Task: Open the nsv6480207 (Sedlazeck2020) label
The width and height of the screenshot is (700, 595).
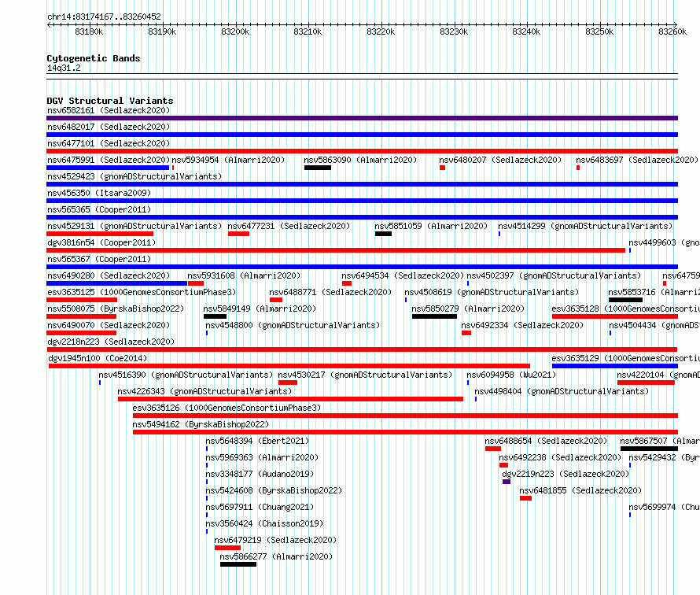Action: click(500, 160)
